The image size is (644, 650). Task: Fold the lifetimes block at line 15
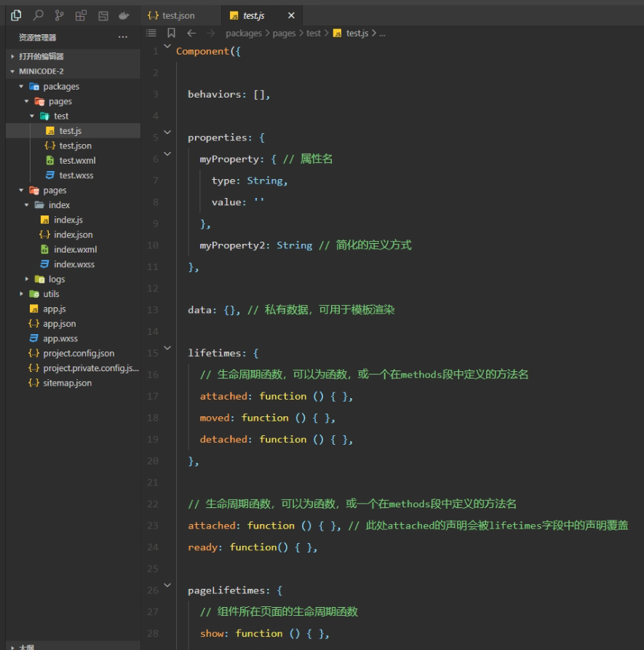167,348
